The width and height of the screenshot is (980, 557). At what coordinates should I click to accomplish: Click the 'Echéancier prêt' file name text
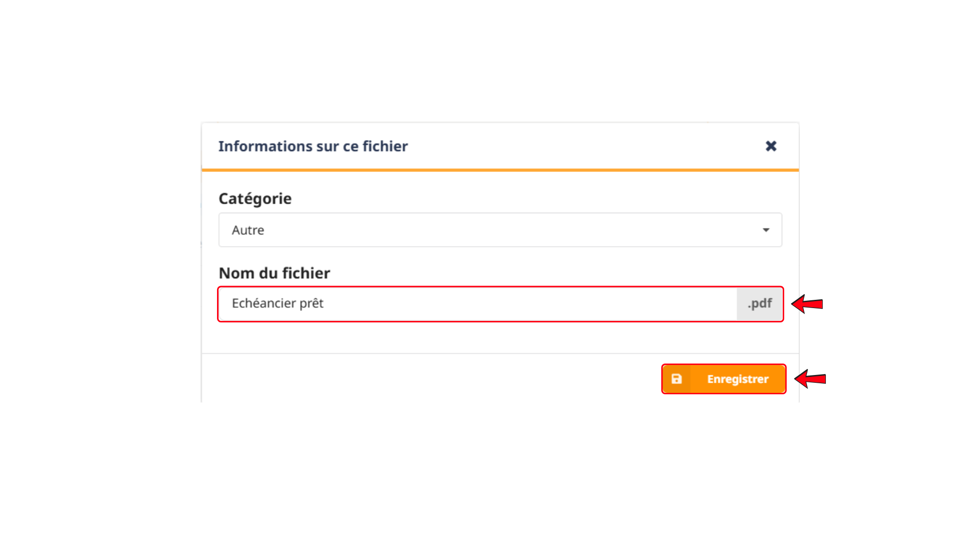coord(278,303)
